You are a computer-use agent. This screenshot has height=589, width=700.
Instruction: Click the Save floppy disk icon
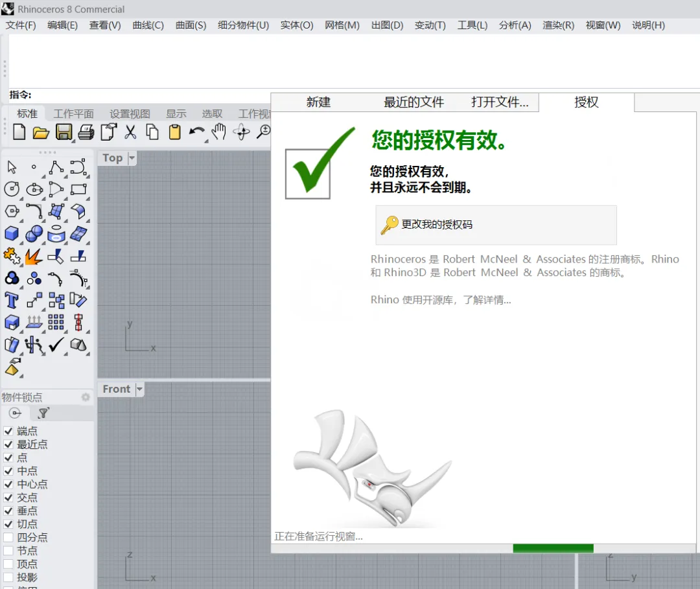tap(64, 133)
